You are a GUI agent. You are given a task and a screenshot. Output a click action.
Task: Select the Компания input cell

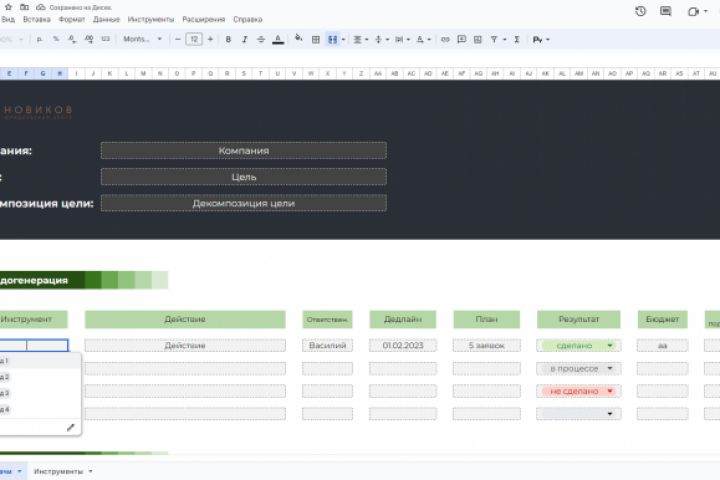243,151
